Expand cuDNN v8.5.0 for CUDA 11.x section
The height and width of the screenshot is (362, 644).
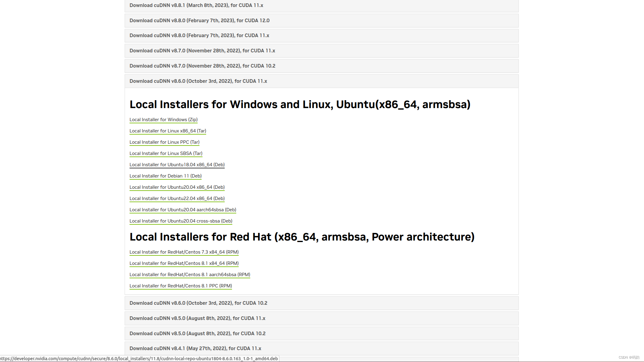click(321, 318)
